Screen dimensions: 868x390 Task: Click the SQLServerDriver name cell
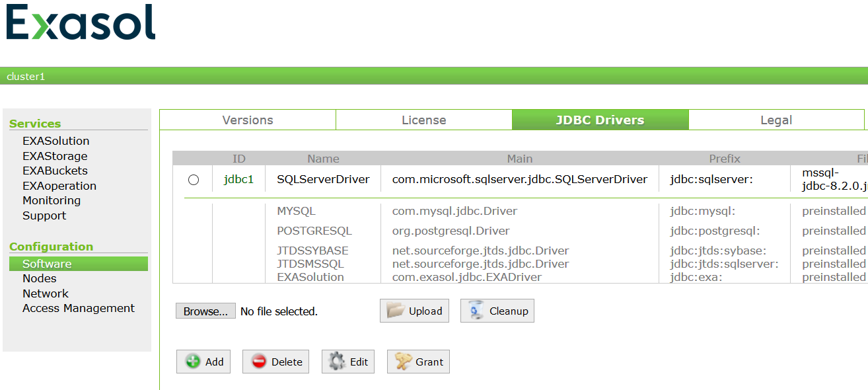(x=323, y=179)
